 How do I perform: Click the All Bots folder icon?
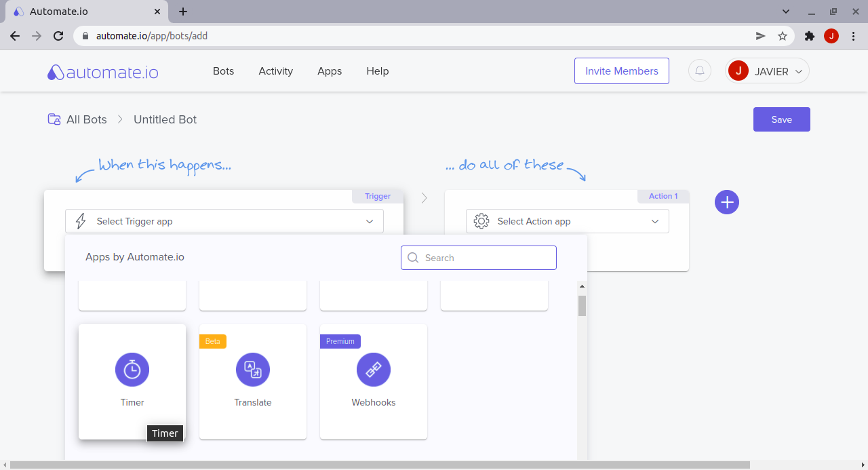[54, 119]
